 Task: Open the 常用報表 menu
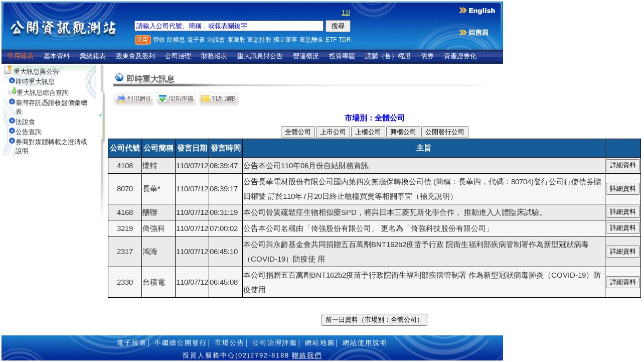(x=21, y=56)
